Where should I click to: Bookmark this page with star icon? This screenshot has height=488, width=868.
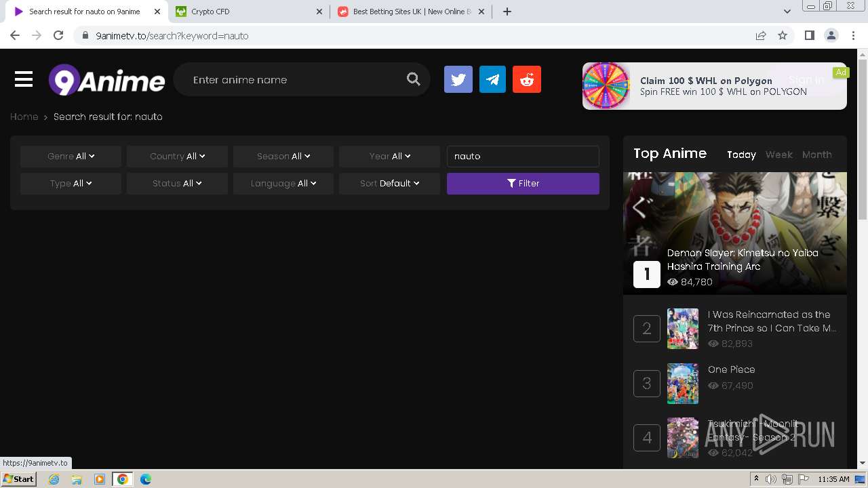pos(783,35)
